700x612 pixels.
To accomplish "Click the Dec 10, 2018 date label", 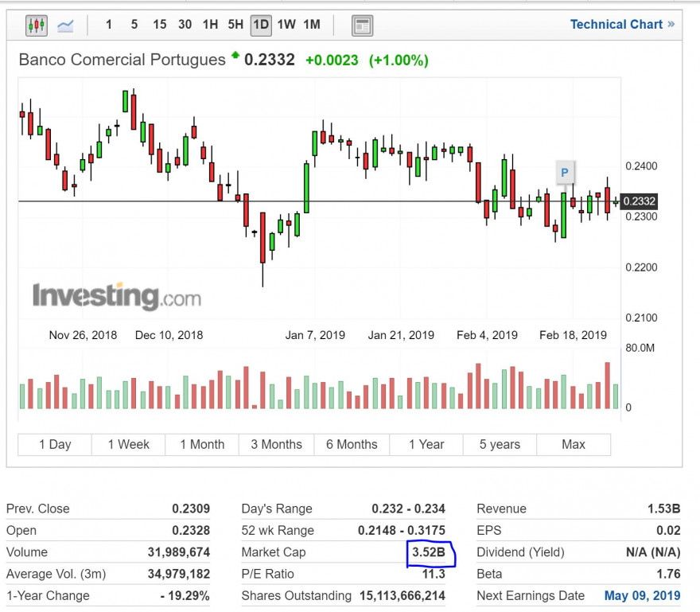I will click(169, 336).
